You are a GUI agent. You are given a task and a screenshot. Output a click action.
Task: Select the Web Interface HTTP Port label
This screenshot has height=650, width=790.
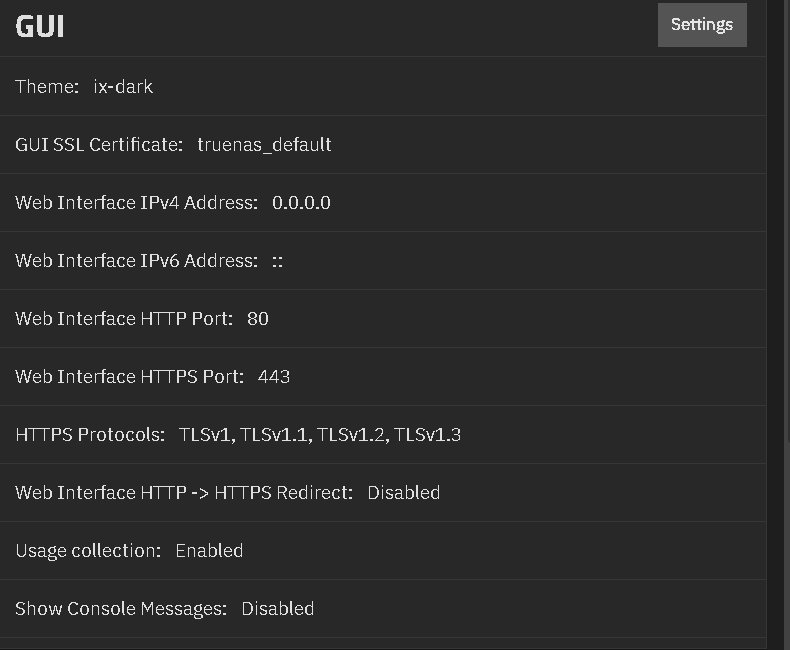coord(124,319)
